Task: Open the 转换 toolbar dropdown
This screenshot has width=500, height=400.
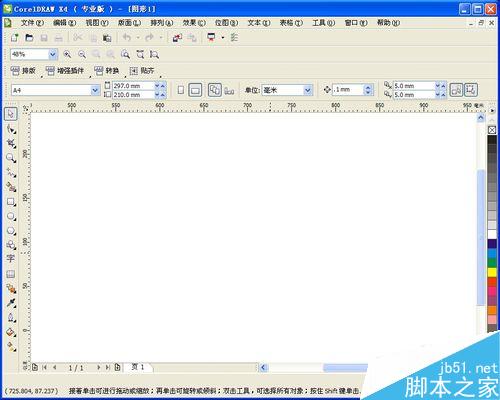Action: pos(107,71)
